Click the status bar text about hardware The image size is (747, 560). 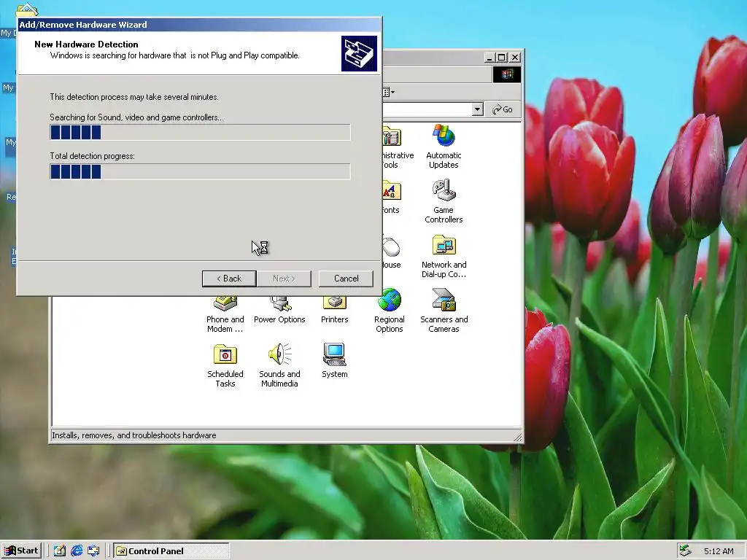[x=134, y=435]
